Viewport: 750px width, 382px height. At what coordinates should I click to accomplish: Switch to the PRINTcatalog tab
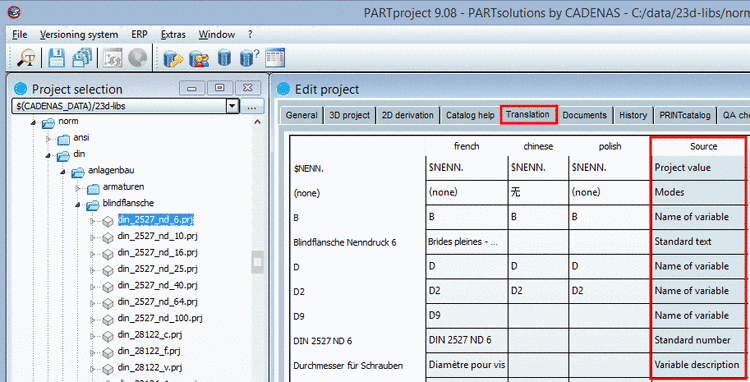click(685, 115)
